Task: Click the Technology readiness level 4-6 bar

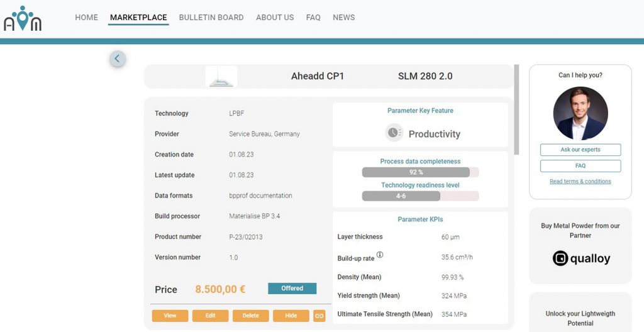Action: point(420,196)
